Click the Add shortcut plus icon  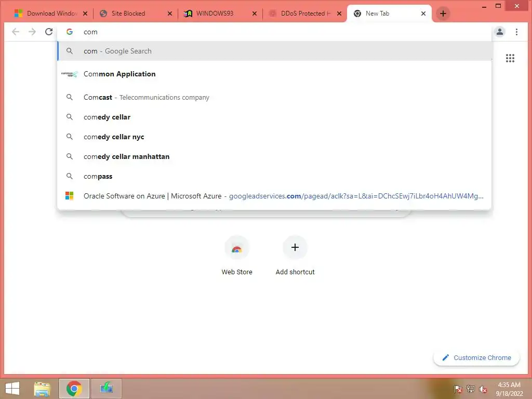tap(295, 248)
